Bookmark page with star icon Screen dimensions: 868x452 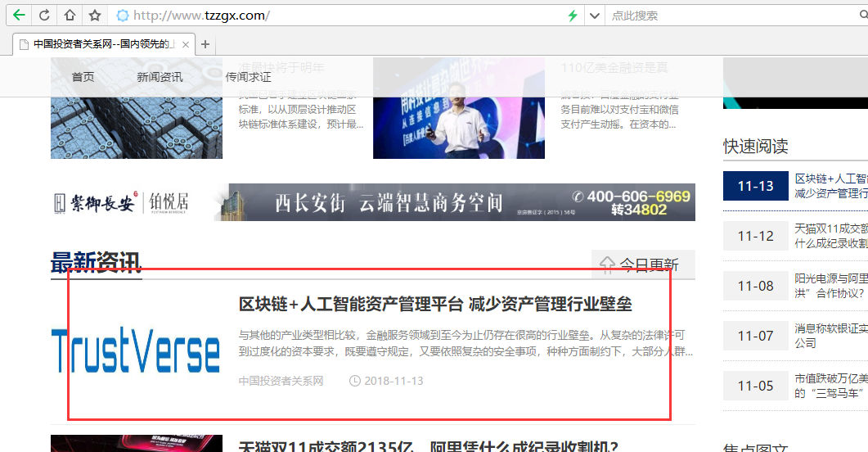[x=95, y=15]
